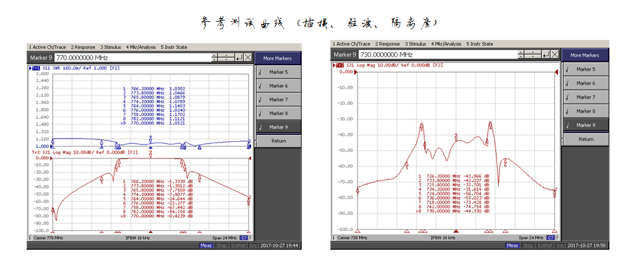Open Active Ch/Trace menu in the left analyzer
644x275 pixels.
tap(48, 47)
